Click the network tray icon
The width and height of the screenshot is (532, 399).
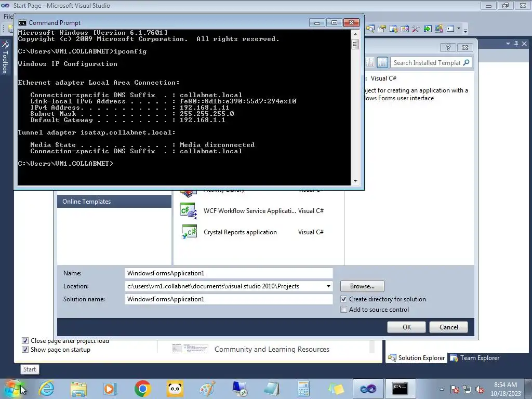(467, 390)
